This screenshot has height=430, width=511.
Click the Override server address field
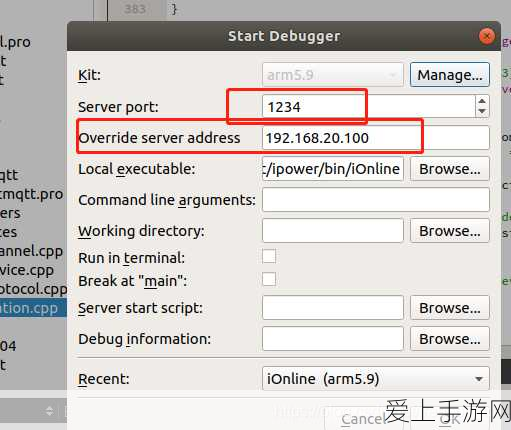click(x=376, y=138)
